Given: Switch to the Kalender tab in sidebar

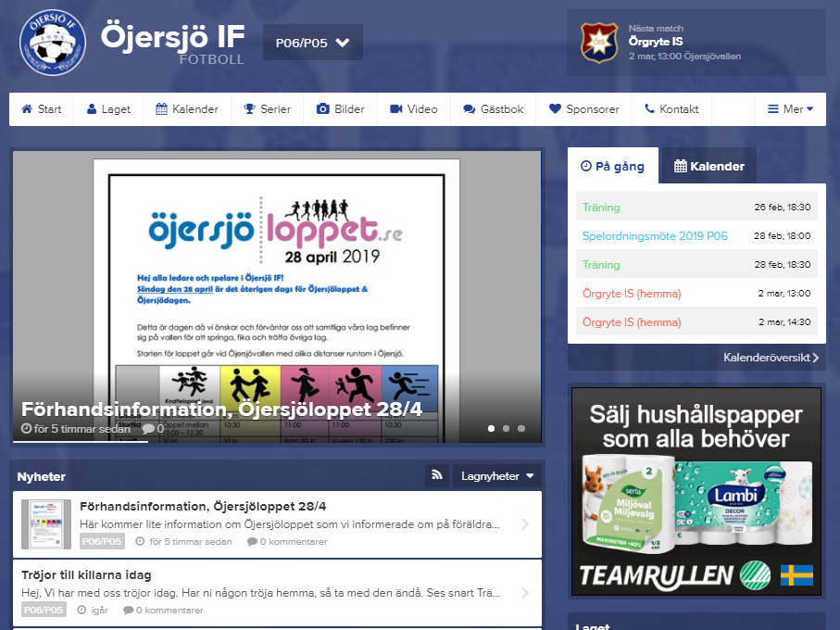Looking at the screenshot, I should point(709,167).
